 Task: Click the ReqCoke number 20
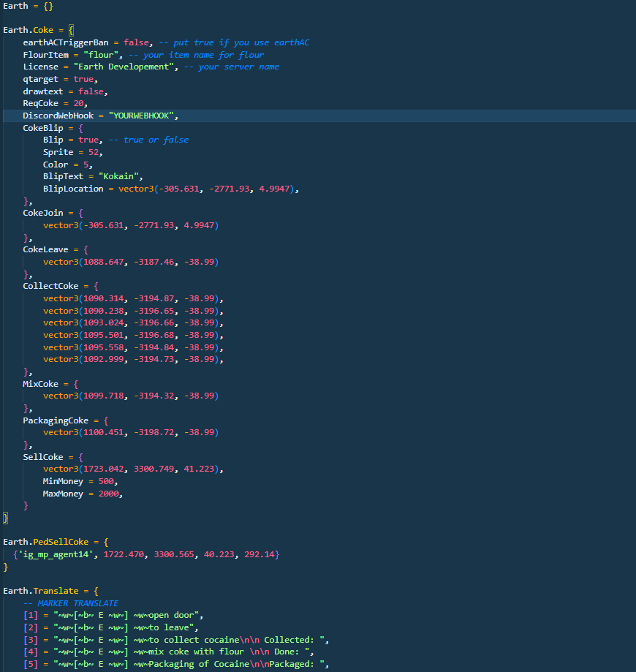[78, 103]
